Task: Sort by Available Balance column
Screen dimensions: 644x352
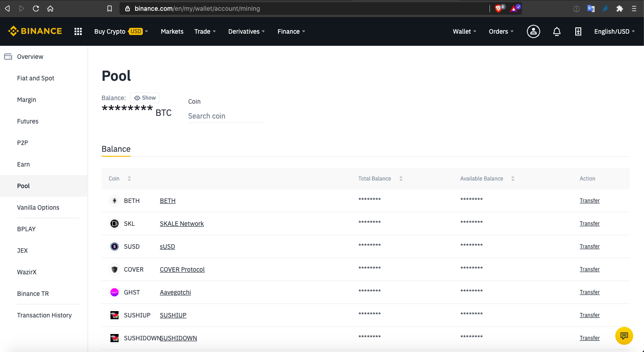Action: point(487,179)
